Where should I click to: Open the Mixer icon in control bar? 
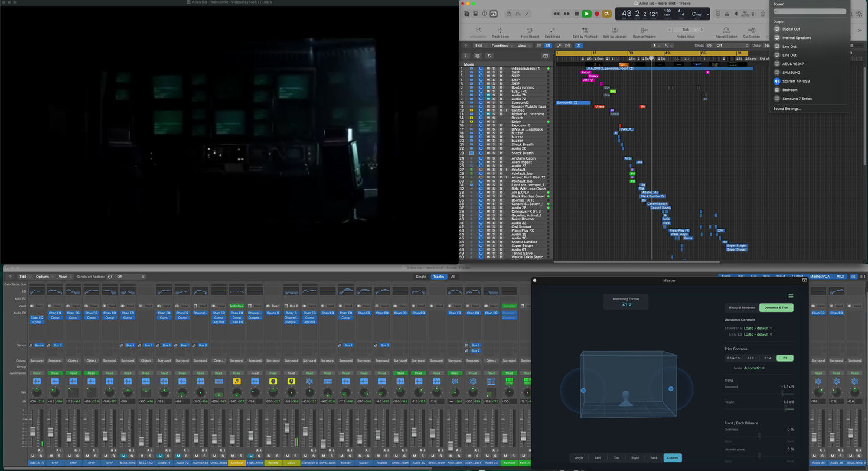pyautogui.click(x=518, y=14)
